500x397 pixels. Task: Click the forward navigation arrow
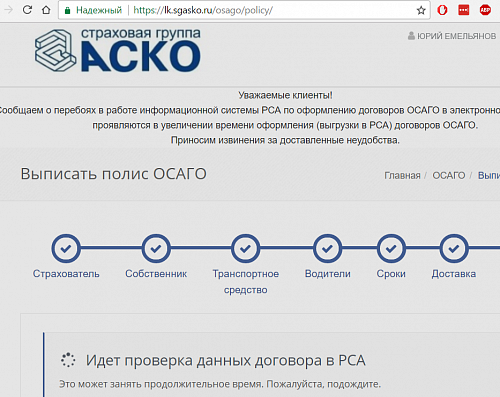pos(8,10)
